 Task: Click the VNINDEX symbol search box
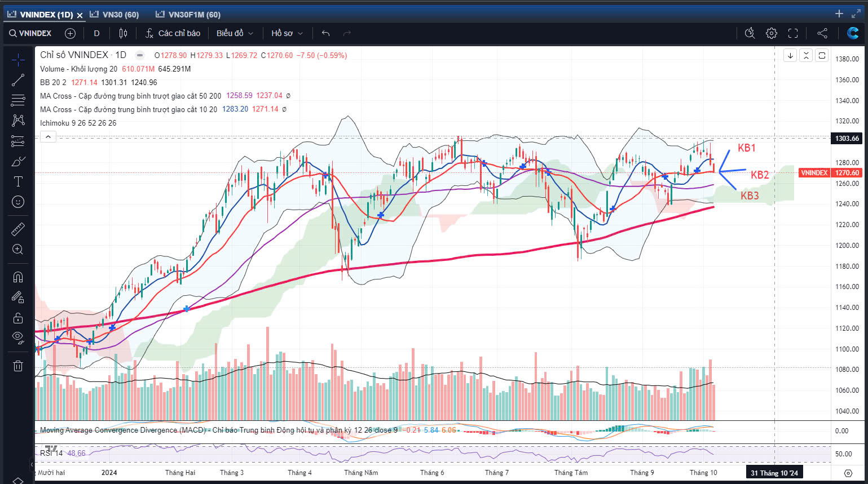pyautogui.click(x=30, y=33)
